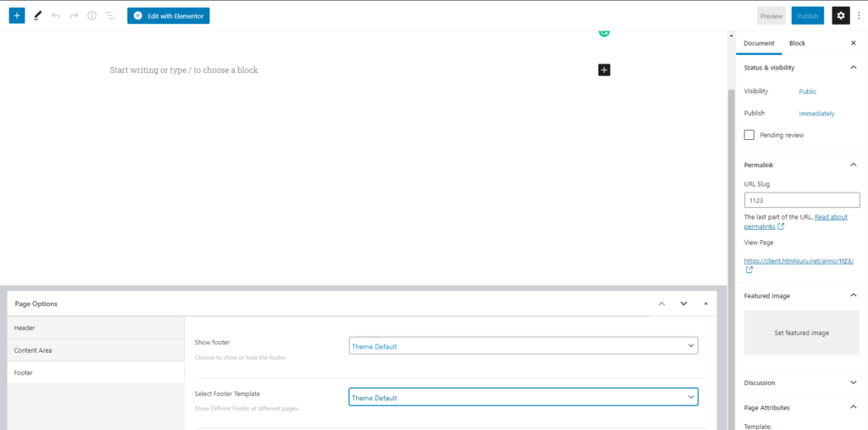Select the Header tab in Page Options
The width and height of the screenshot is (868, 430).
(96, 327)
